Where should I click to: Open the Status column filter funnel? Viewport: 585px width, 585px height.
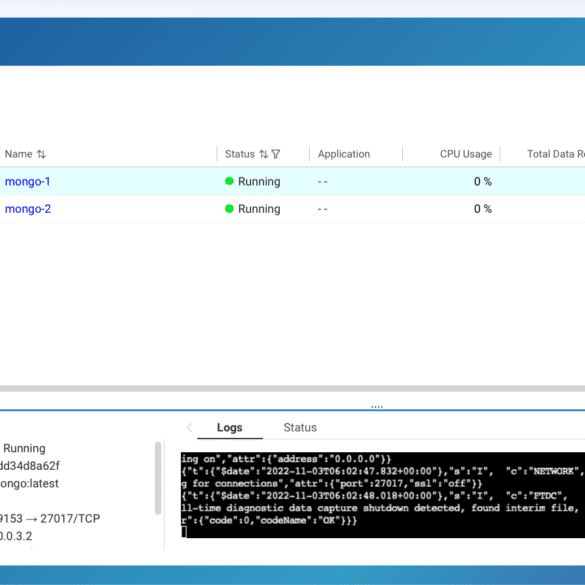[x=276, y=154]
